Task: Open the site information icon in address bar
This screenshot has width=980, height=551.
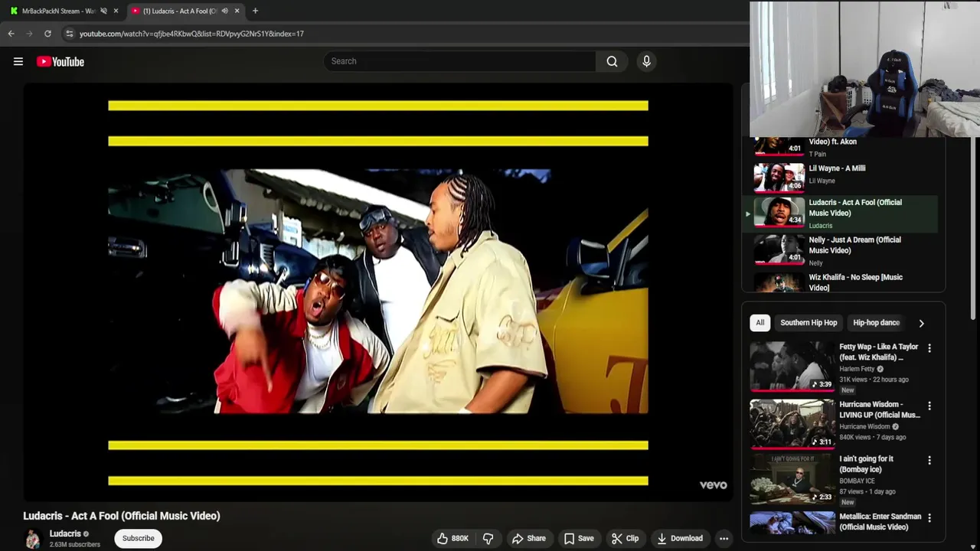Action: coord(69,34)
